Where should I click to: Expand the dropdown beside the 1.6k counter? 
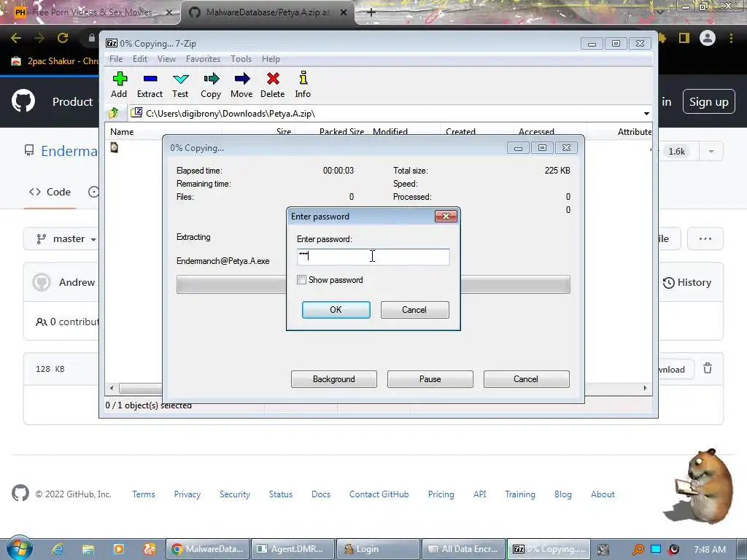click(711, 152)
